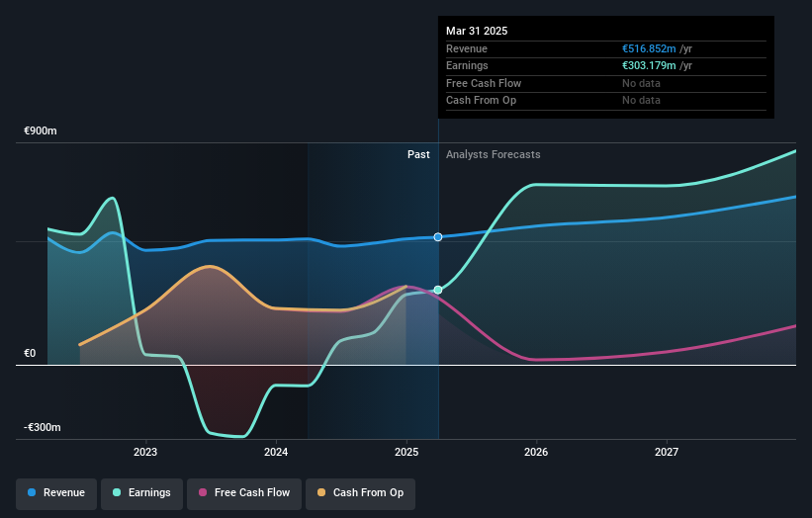Click the 2027 x-axis label
Screen dimensions: 812x518
pos(667,453)
